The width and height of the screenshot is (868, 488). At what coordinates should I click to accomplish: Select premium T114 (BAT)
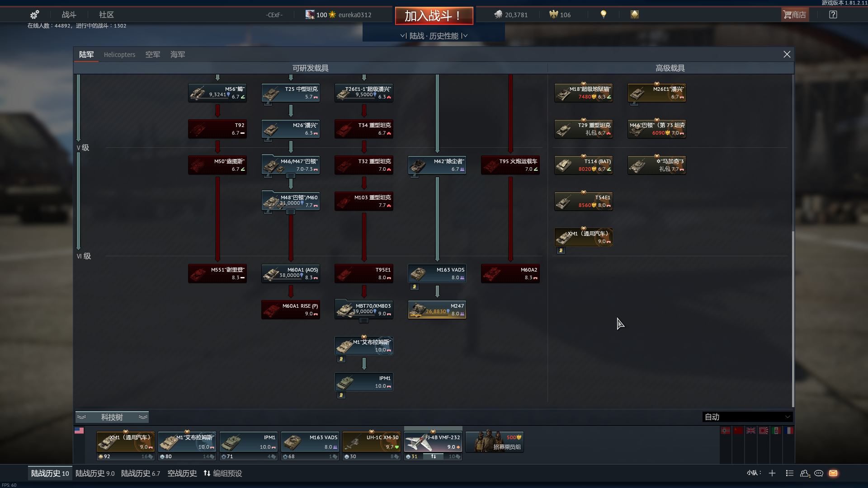coord(584,165)
